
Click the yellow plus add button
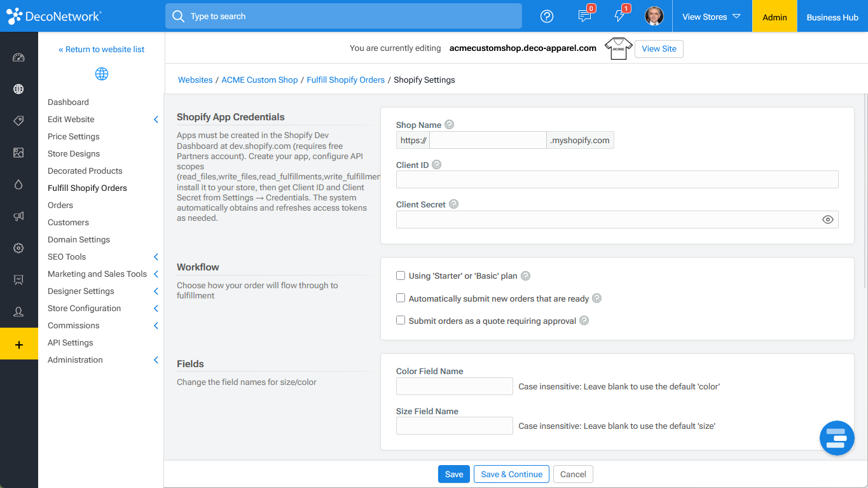coord(18,344)
